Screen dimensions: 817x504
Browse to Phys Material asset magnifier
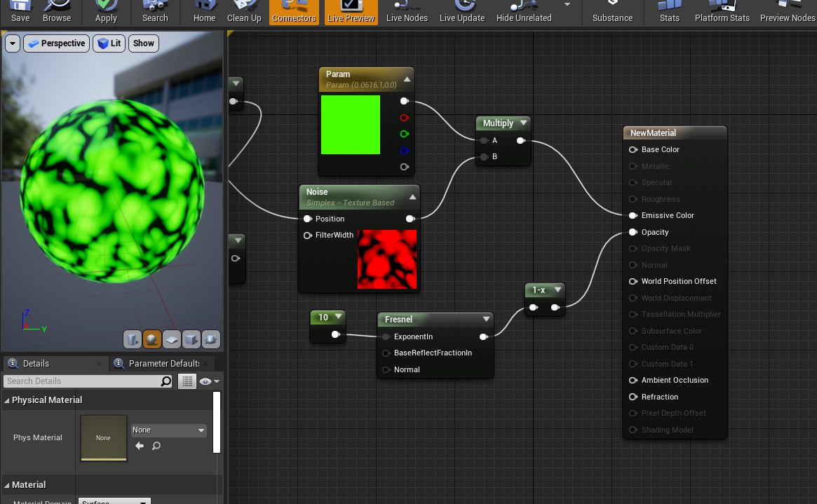coord(156,446)
